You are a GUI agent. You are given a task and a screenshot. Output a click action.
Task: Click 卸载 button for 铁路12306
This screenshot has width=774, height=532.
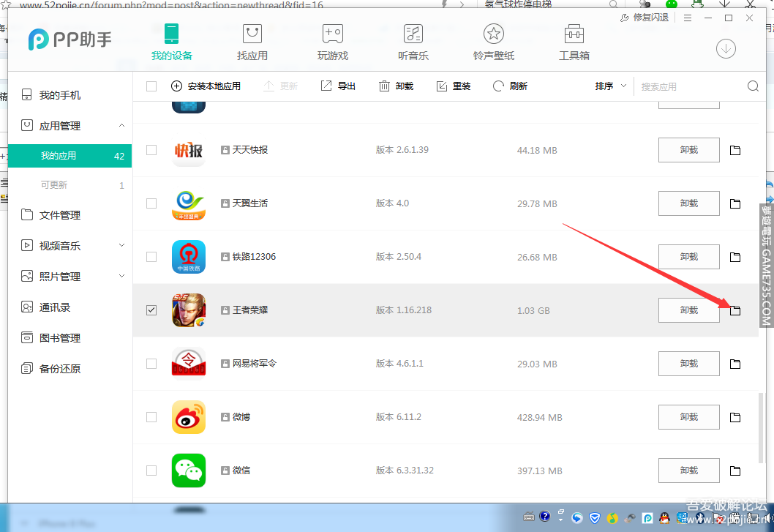pos(688,257)
